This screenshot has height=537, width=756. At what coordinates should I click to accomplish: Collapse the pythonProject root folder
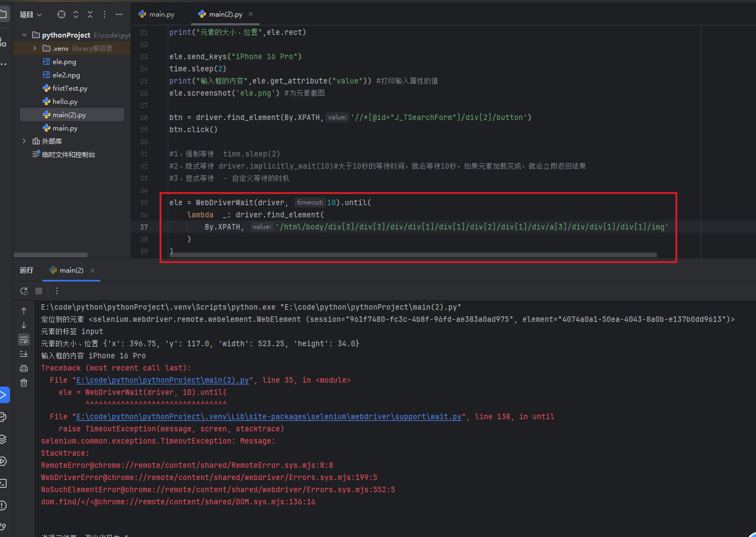24,35
